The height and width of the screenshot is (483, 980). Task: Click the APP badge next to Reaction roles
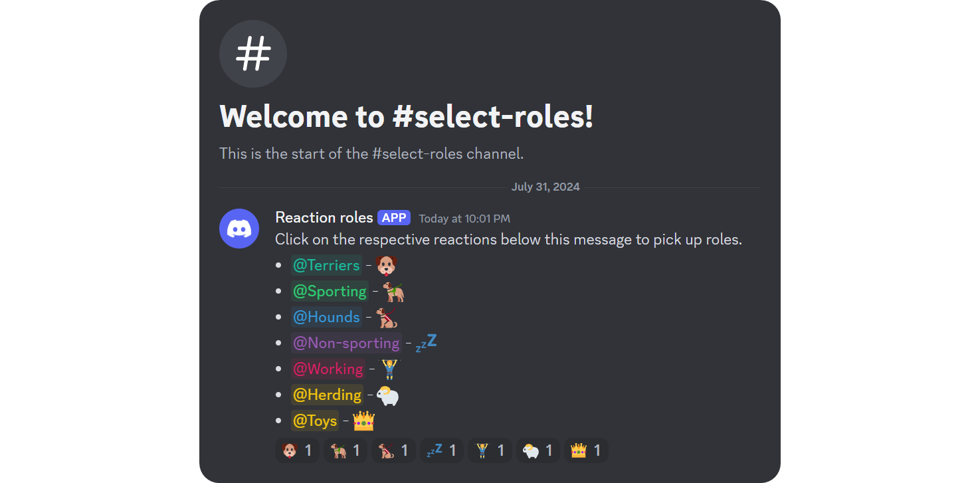394,217
